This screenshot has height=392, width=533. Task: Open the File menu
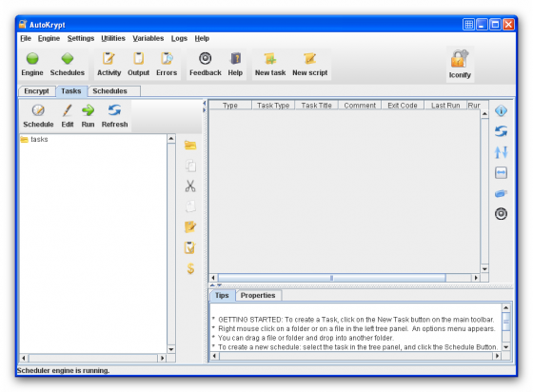26,38
